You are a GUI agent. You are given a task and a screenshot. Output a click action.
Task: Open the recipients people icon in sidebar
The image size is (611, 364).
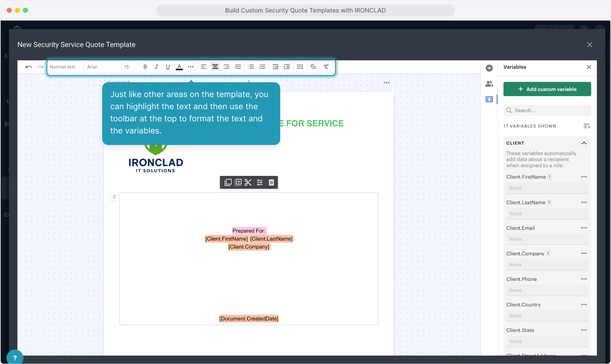(489, 84)
